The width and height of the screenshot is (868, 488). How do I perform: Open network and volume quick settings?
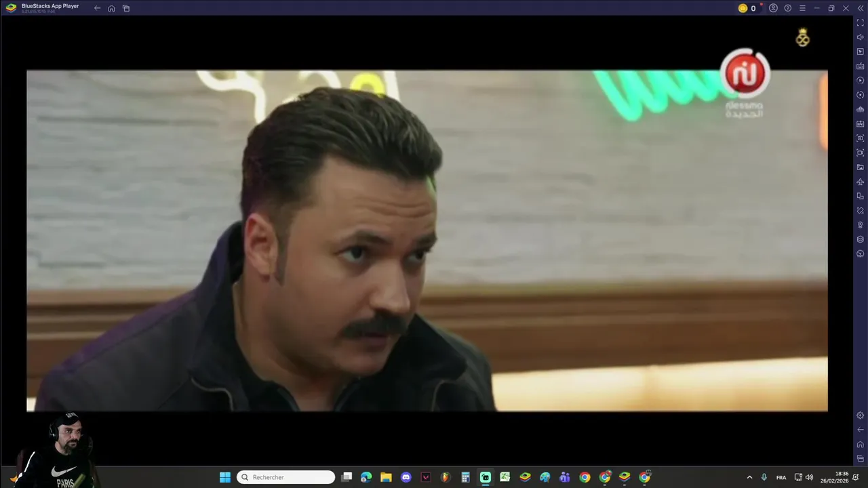(x=804, y=477)
